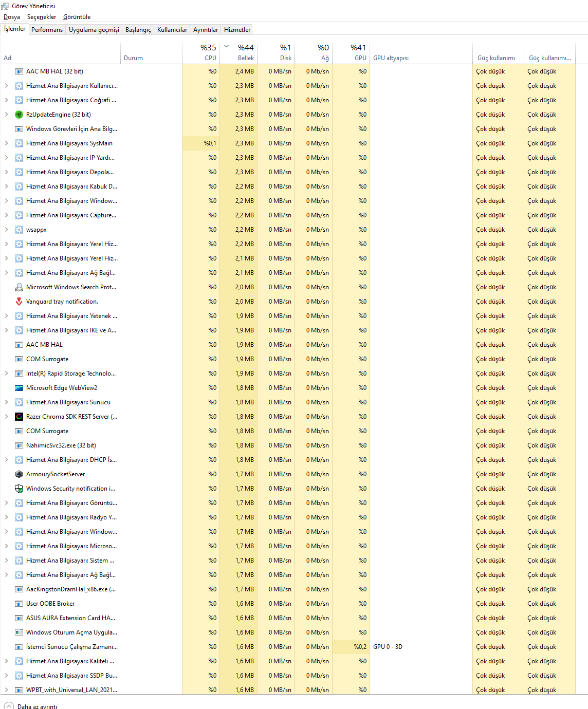Open the Dosya menu

click(12, 17)
